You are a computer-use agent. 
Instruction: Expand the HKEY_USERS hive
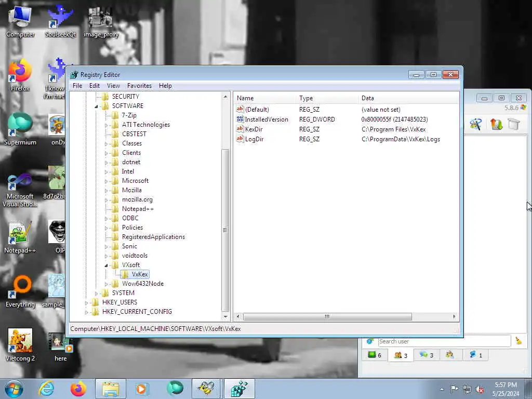[x=86, y=303]
